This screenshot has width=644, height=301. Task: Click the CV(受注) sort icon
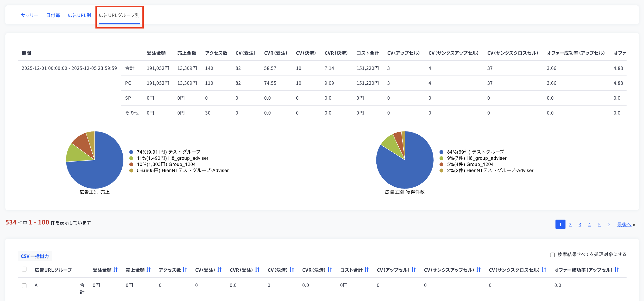click(x=219, y=270)
